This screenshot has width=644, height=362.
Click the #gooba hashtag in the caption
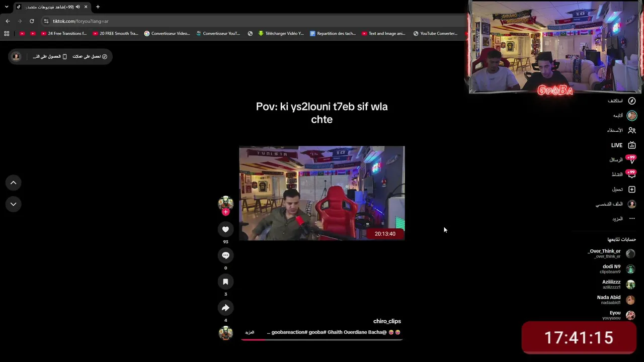(x=317, y=332)
